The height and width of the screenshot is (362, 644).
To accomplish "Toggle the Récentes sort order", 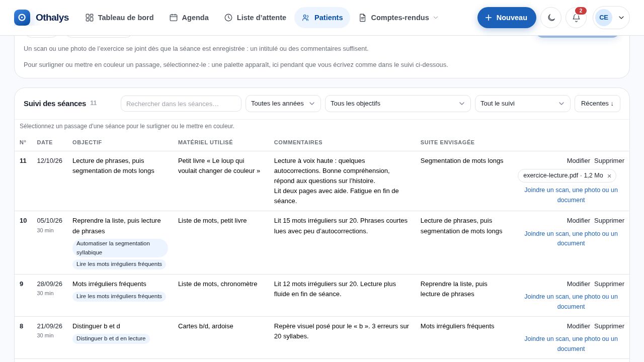I will pos(597,104).
